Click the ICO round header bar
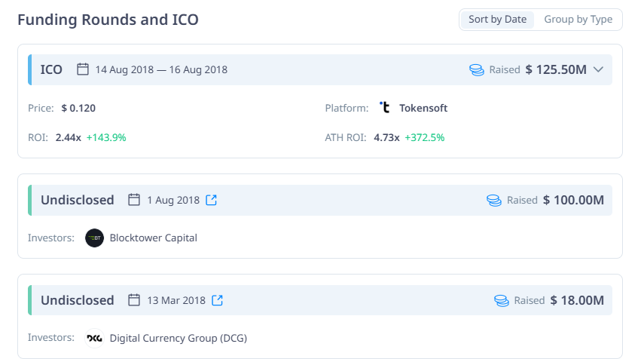 click(320, 69)
